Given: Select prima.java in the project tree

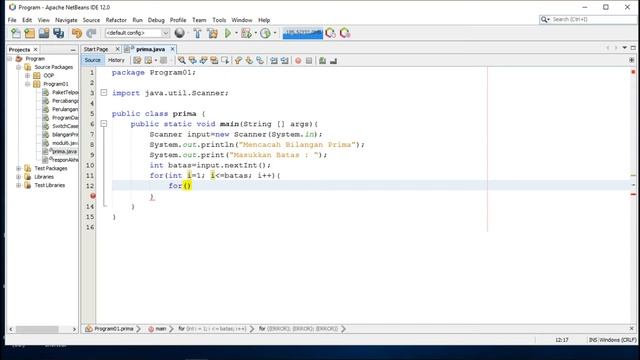Looking at the screenshot, I should tap(64, 151).
